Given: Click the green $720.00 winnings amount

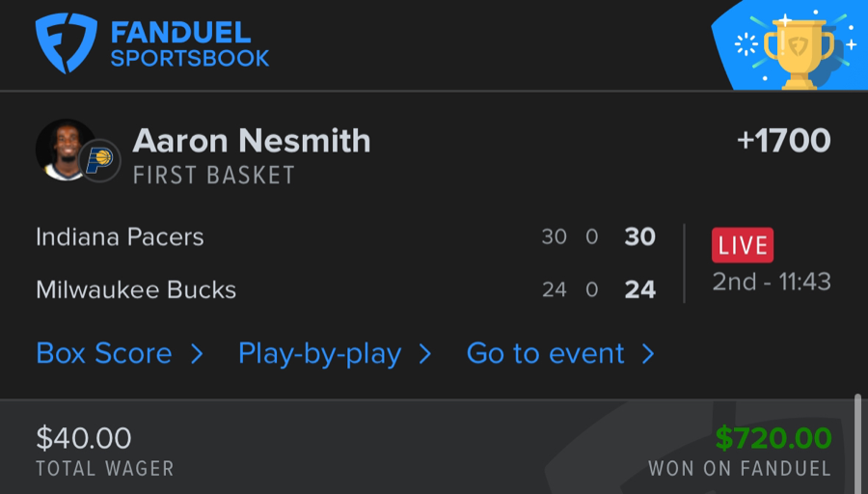Looking at the screenshot, I should pyautogui.click(x=773, y=438).
